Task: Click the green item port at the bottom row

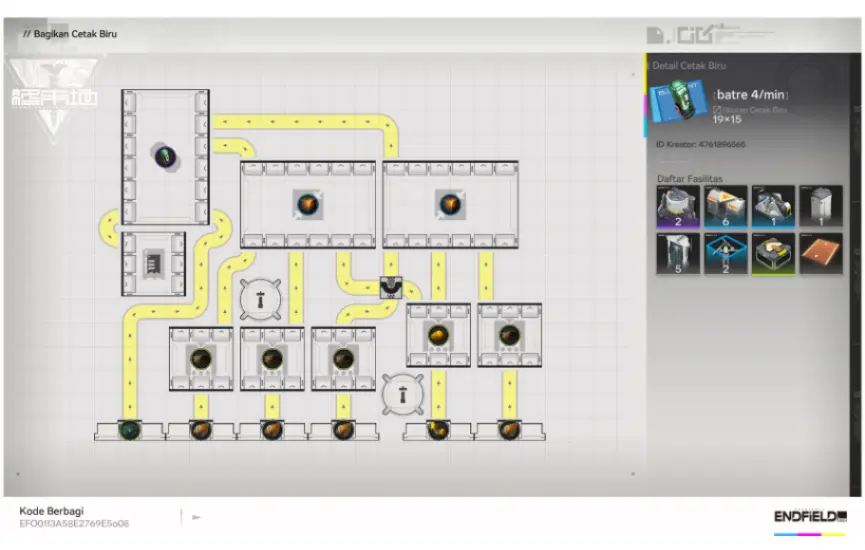Action: coord(130,430)
